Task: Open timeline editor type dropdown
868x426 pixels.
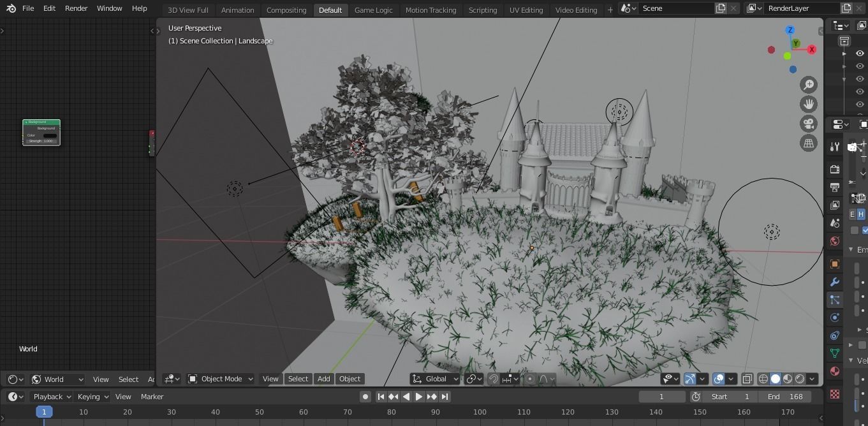Action: click(15, 397)
